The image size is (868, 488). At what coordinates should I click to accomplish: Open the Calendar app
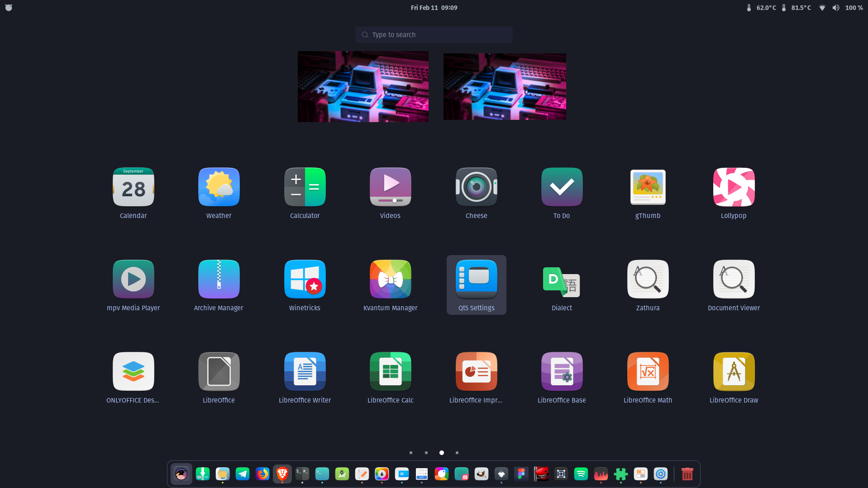133,187
